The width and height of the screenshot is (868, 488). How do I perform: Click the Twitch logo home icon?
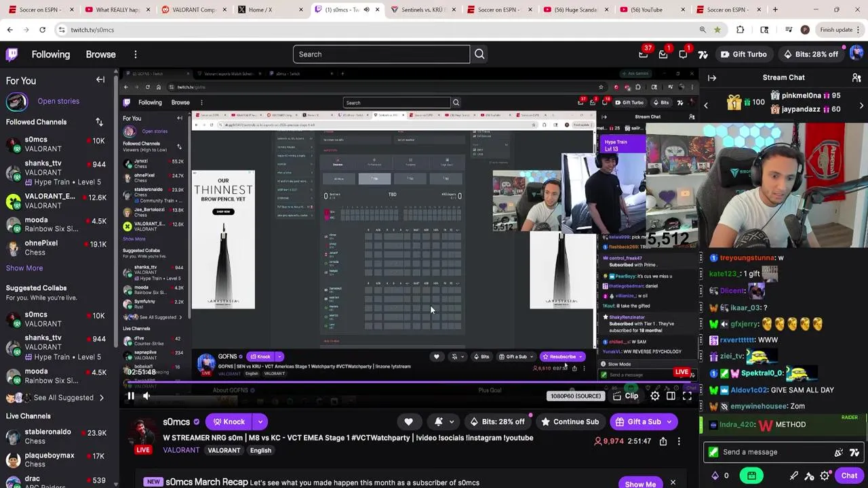click(x=12, y=54)
